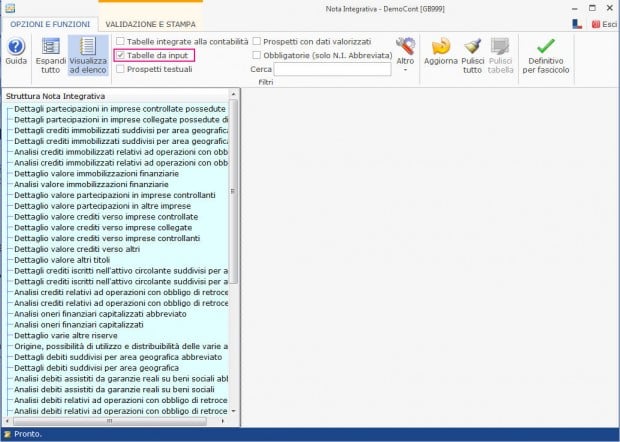Screen dimensions: 620x442
Task: Click the Pulisci tabella icon
Action: [x=500, y=46]
